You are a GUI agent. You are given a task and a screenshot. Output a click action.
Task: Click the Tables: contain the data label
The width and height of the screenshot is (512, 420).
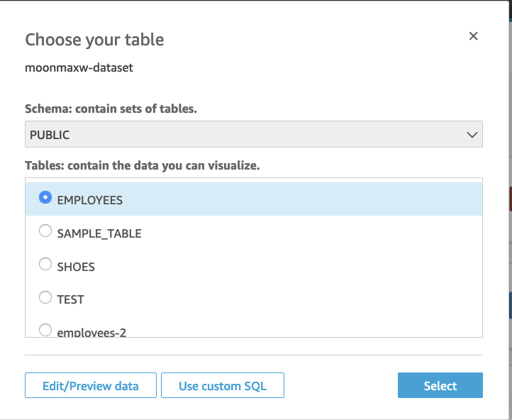point(143,165)
